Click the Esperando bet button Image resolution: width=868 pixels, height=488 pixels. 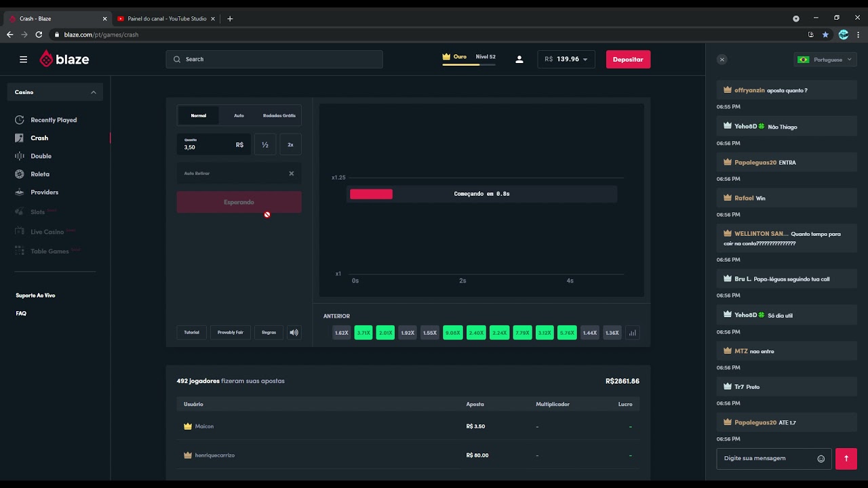coord(239,202)
